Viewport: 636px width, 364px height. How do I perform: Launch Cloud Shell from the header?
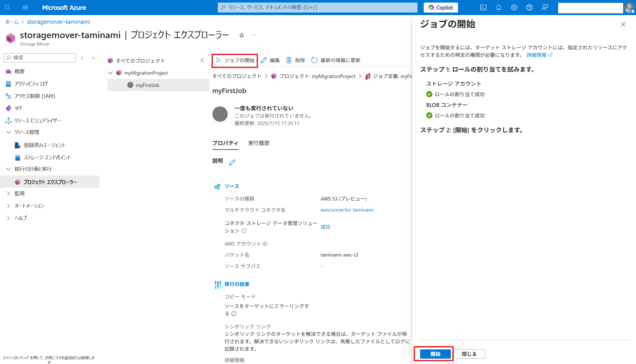click(x=483, y=8)
